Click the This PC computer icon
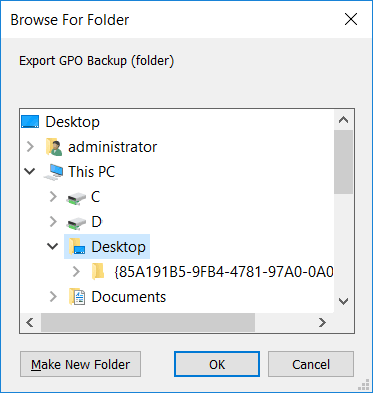The image size is (373, 393). click(54, 172)
